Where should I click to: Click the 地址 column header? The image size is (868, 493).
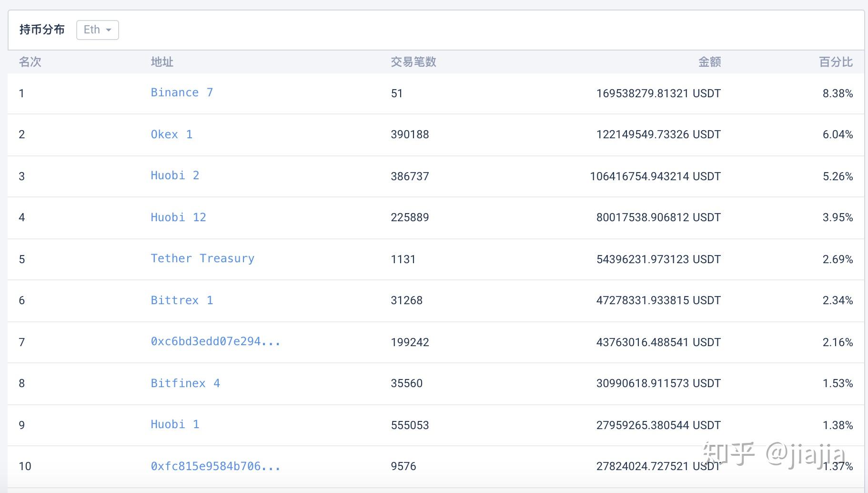pos(162,62)
